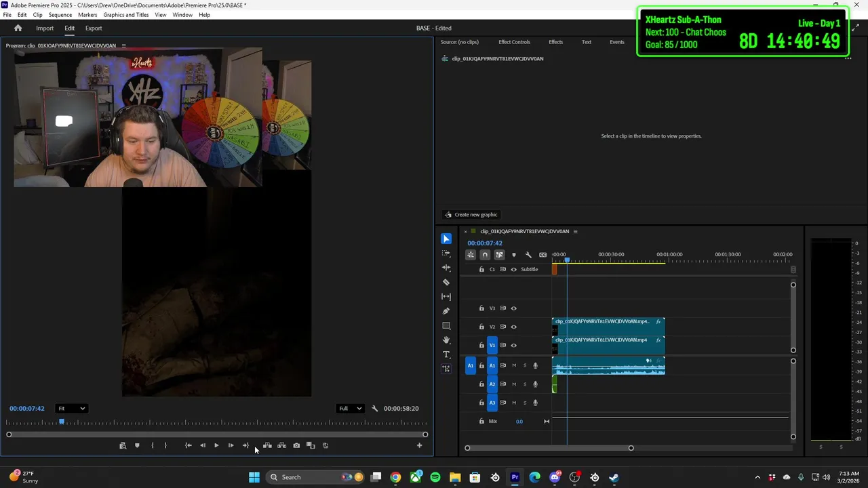Open the Full playback resolution dropdown

pos(350,409)
